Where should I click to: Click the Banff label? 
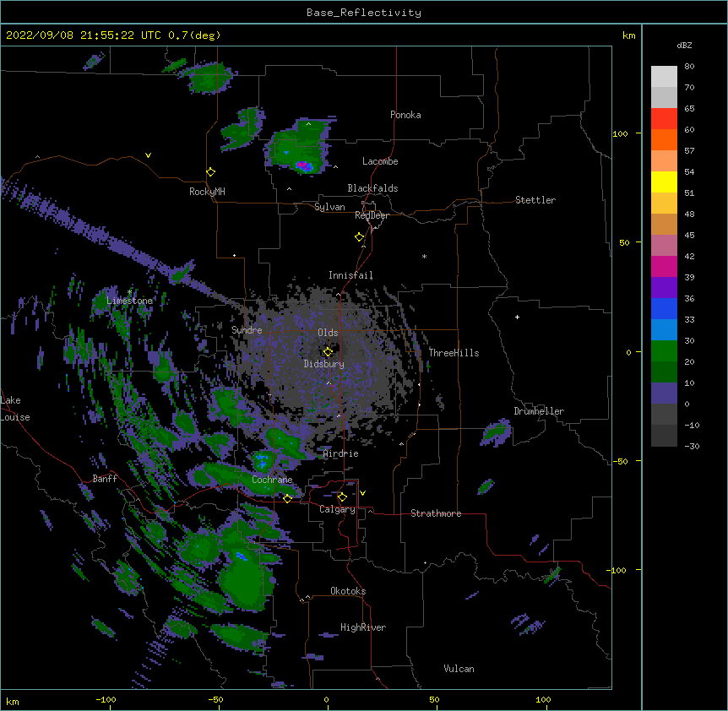105,479
